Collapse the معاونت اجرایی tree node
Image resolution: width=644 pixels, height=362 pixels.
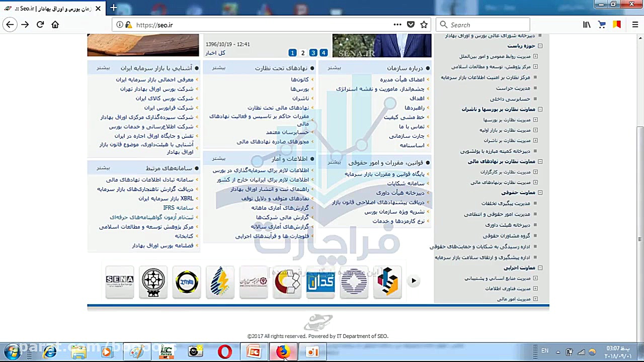pyautogui.click(x=540, y=268)
